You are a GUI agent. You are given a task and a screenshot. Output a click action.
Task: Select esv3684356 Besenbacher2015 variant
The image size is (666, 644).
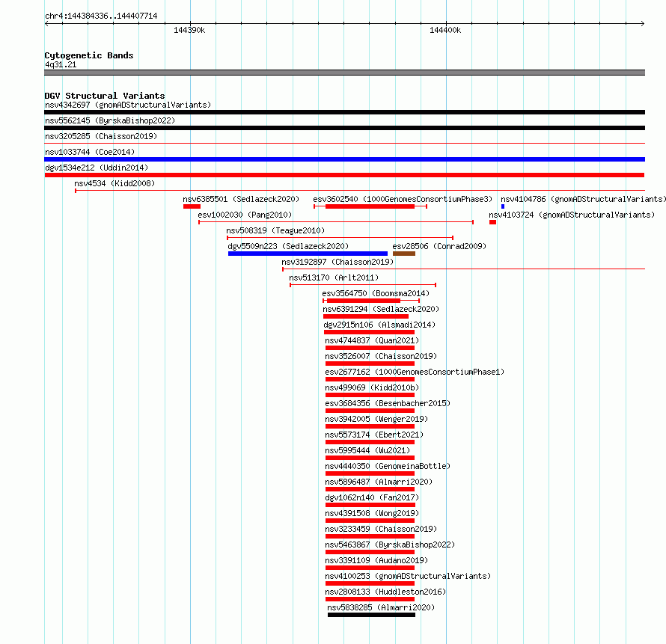point(388,403)
